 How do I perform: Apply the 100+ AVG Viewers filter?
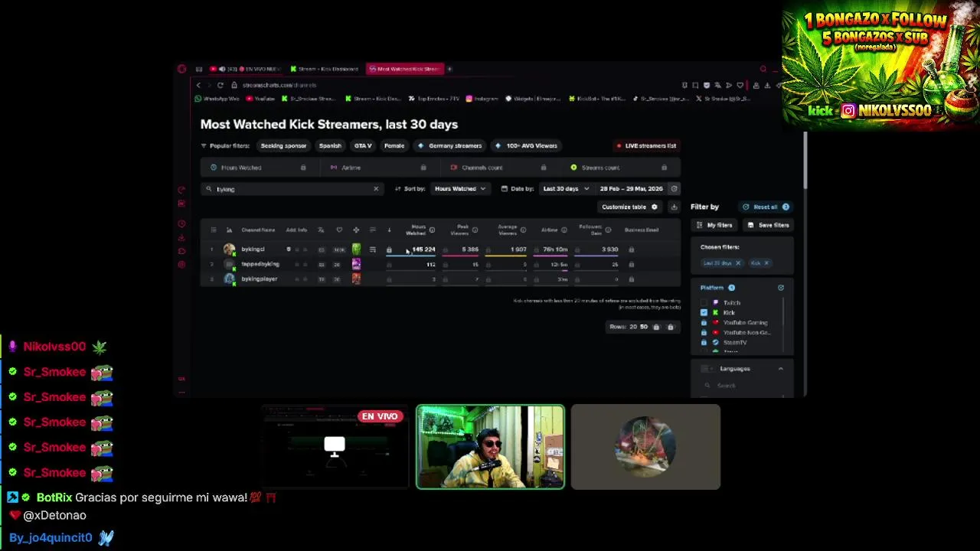526,145
